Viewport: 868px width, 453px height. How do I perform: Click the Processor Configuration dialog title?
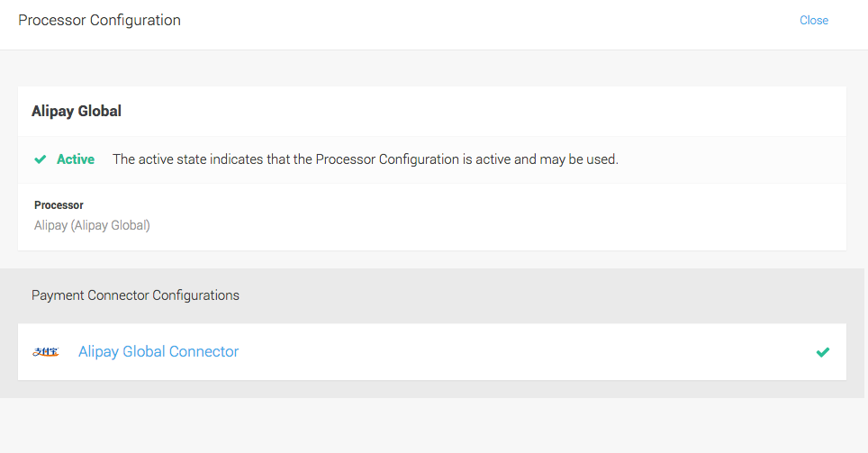click(99, 21)
